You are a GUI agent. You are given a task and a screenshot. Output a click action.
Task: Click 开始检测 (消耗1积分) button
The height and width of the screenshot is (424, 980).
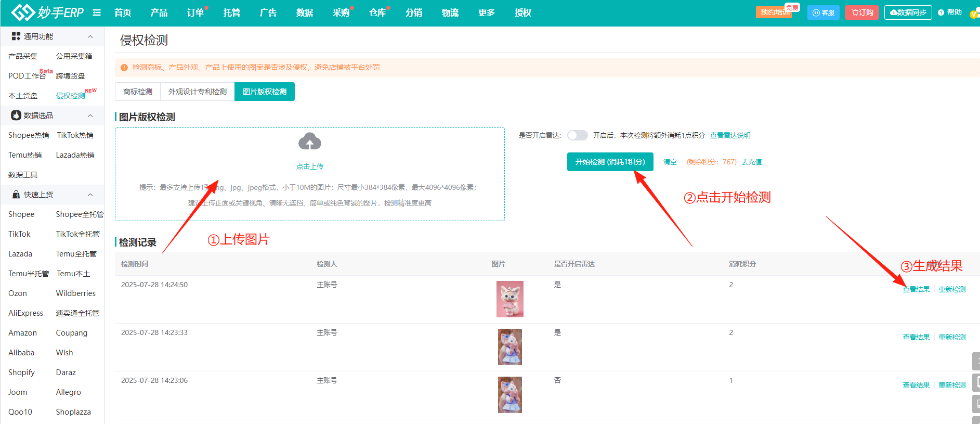[x=610, y=162]
